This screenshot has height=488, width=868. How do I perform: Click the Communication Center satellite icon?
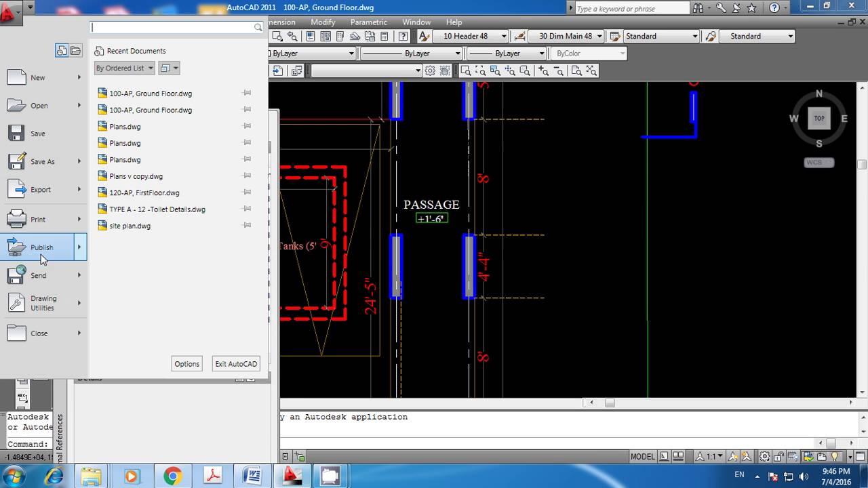coord(736,8)
